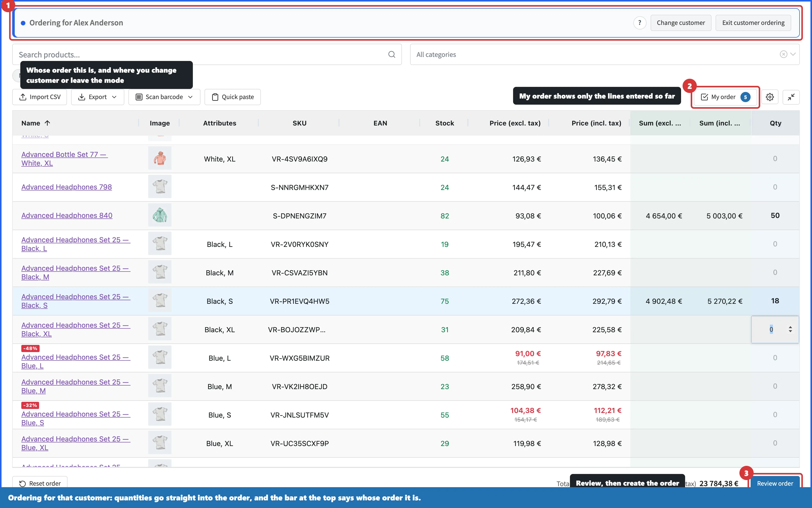Click the Qty cell showing 18
The image size is (812, 508).
coord(775,301)
